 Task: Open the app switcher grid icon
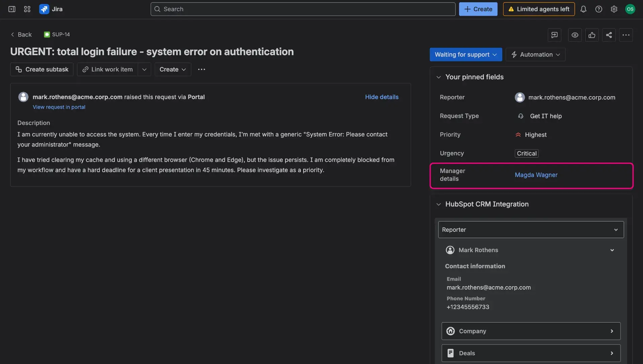(27, 9)
